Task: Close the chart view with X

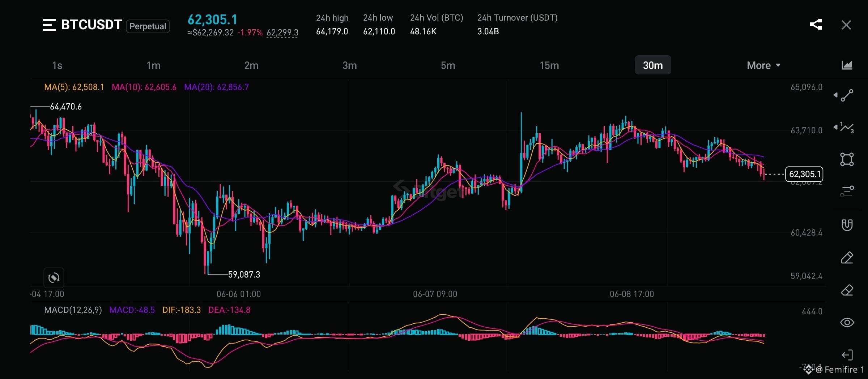Action: pos(846,25)
